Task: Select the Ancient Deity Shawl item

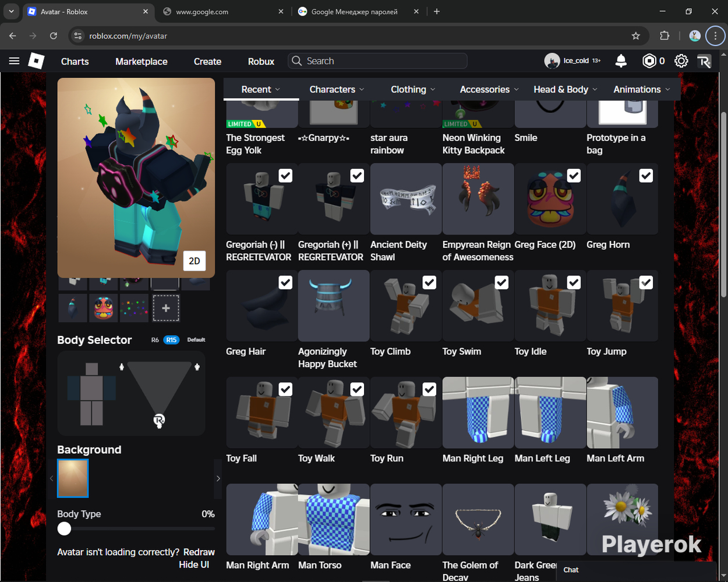Action: 406,198
